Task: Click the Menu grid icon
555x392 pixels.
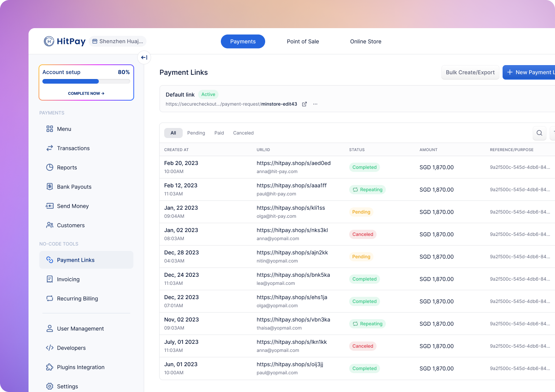Action: 50,129
